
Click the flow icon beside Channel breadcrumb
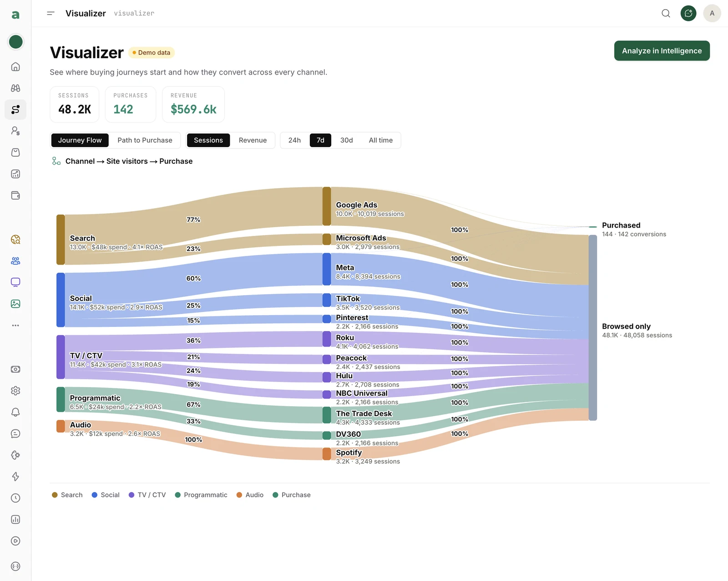(56, 161)
